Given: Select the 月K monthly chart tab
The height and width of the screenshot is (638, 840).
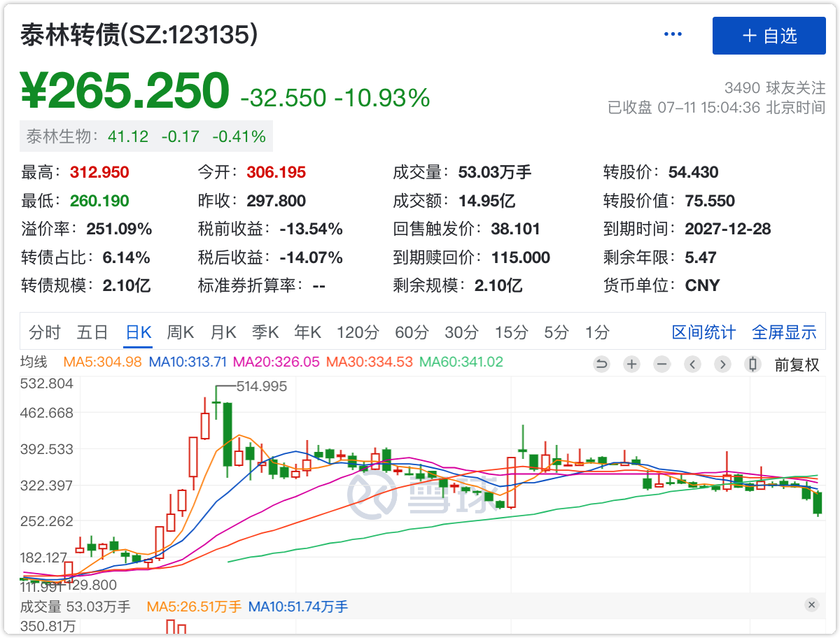Looking at the screenshot, I should point(223,332).
